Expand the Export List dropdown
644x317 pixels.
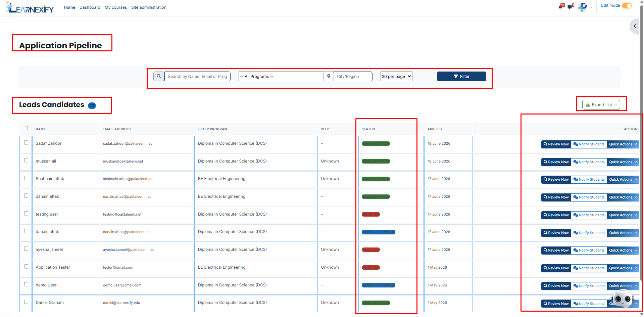601,105
